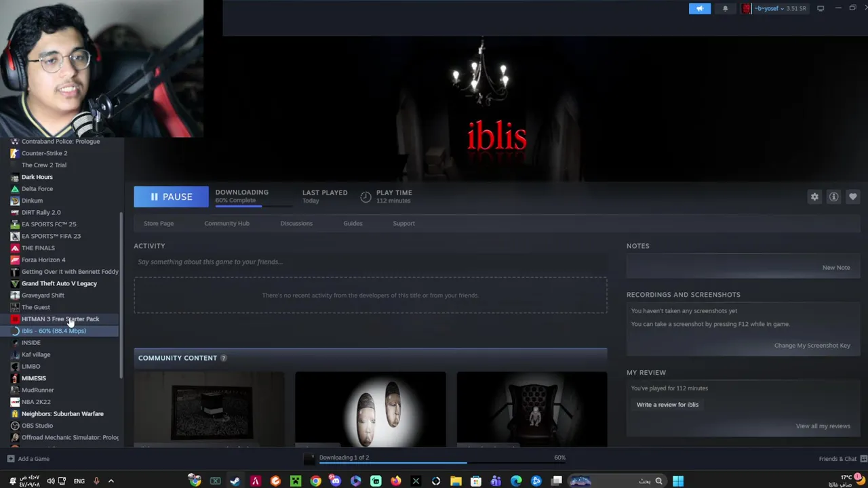Click the OBS Studio library icon
Screen dimensions: 868x488
coord(15,426)
